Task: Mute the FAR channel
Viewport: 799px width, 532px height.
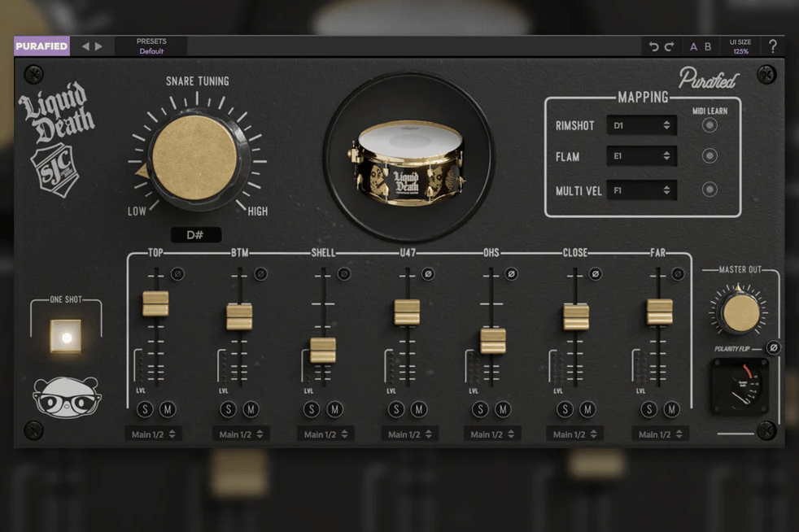Action: (x=671, y=409)
